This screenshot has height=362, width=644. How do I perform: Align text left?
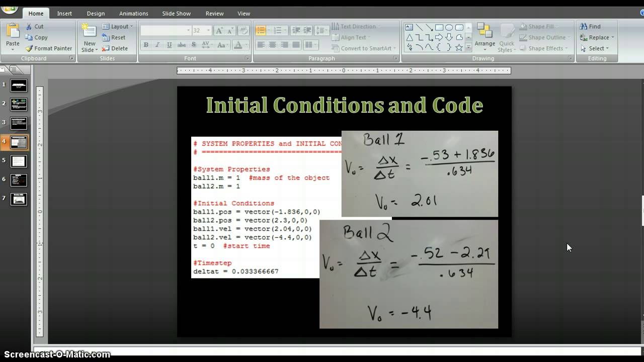click(x=261, y=45)
